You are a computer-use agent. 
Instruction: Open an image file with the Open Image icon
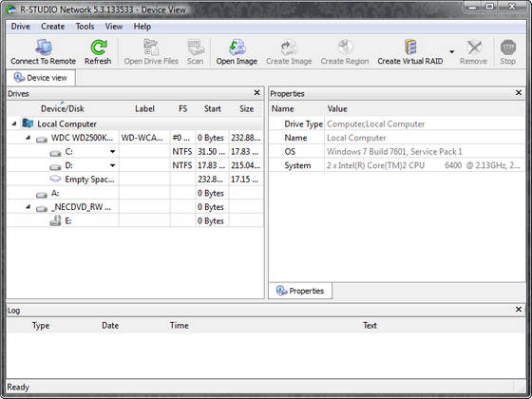point(237,47)
